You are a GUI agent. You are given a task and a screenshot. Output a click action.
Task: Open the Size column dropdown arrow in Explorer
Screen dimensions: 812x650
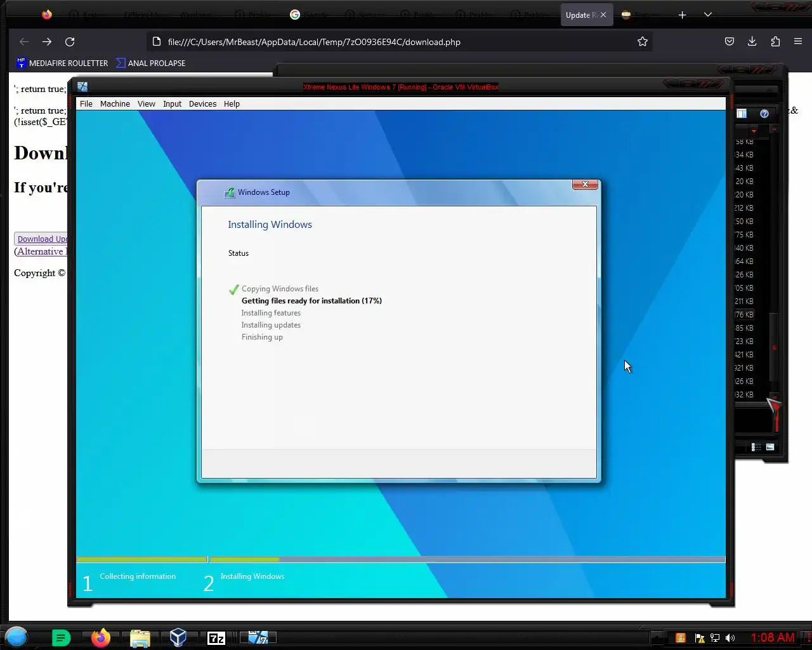(x=754, y=130)
